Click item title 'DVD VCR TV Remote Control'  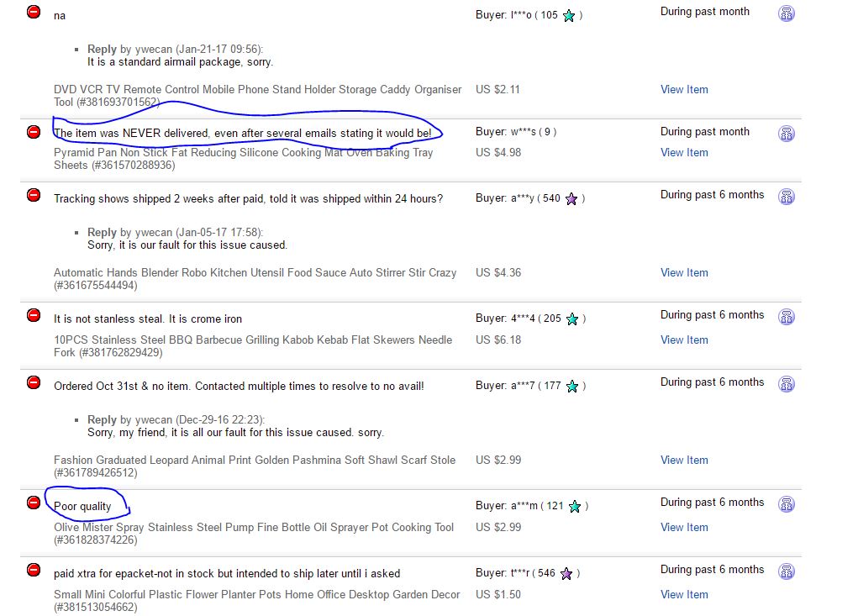coord(258,95)
